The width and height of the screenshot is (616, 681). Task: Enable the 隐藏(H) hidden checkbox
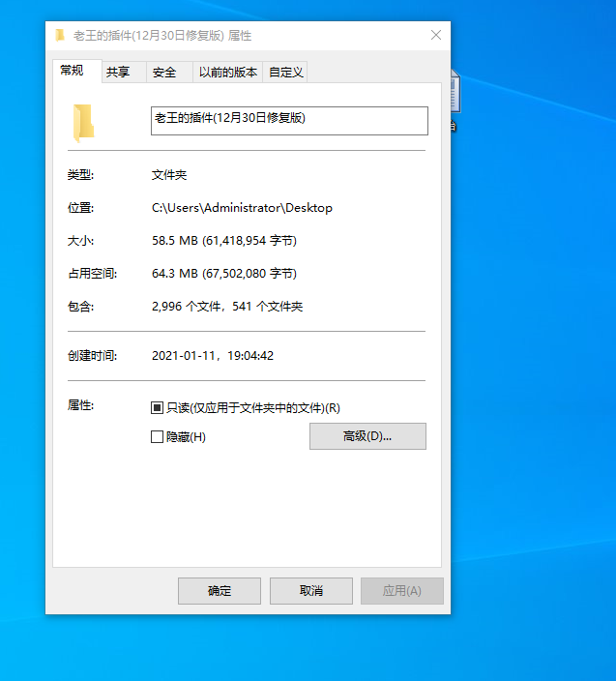[x=157, y=436]
